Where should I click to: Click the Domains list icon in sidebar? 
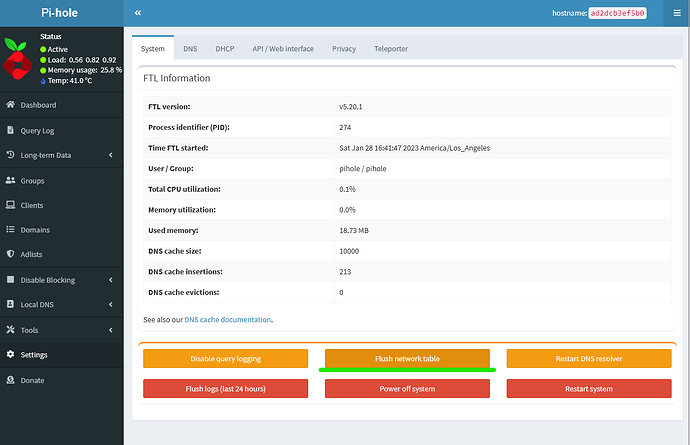click(x=10, y=230)
